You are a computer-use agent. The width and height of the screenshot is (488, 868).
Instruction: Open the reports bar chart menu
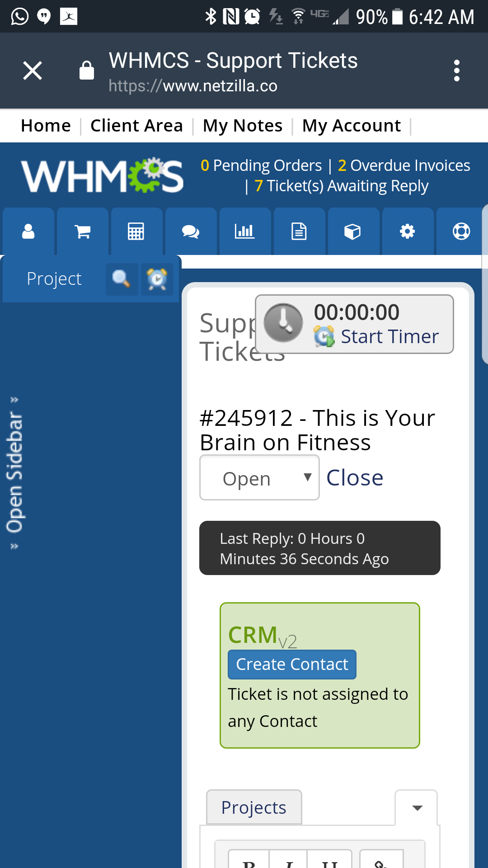point(244,231)
